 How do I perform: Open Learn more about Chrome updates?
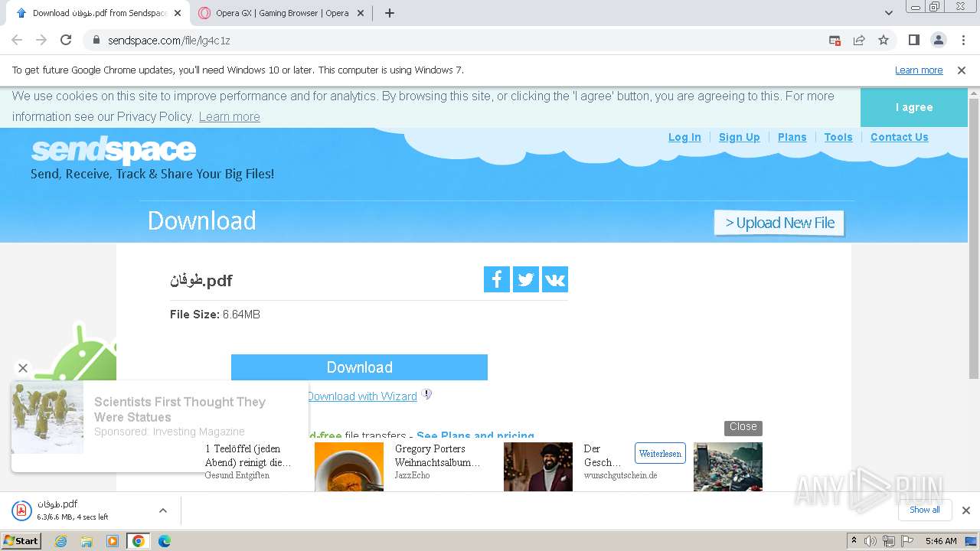[x=919, y=70]
